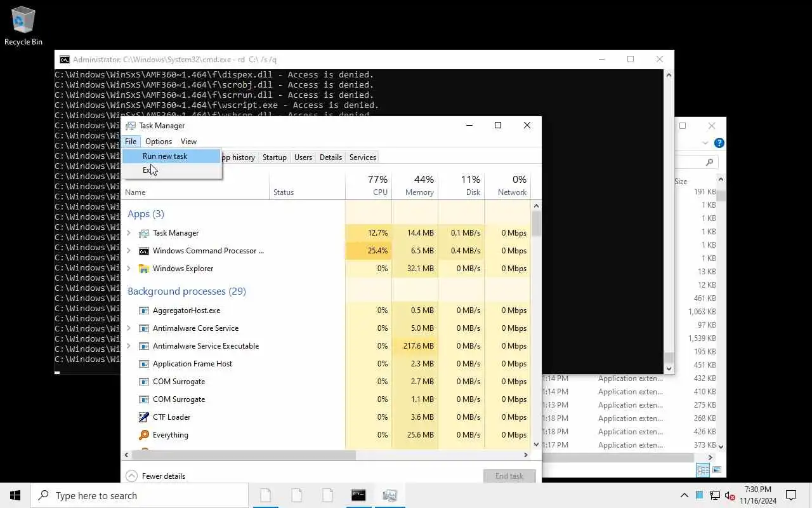Click Explorer's search magnifier icon

(710, 163)
